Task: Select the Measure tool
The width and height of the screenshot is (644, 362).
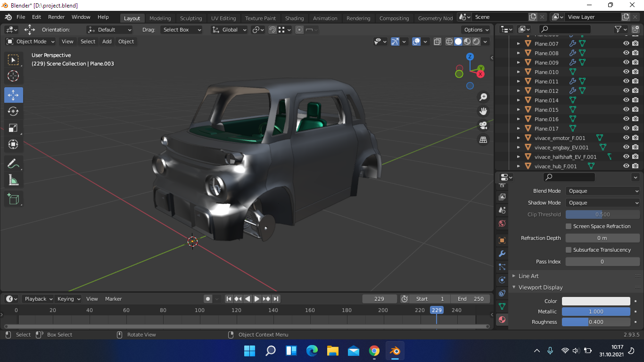Action: click(x=13, y=180)
